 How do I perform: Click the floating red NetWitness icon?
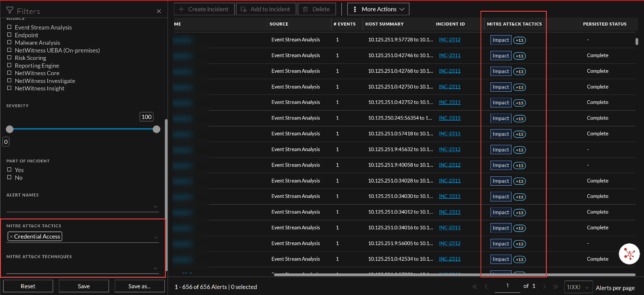tap(629, 254)
